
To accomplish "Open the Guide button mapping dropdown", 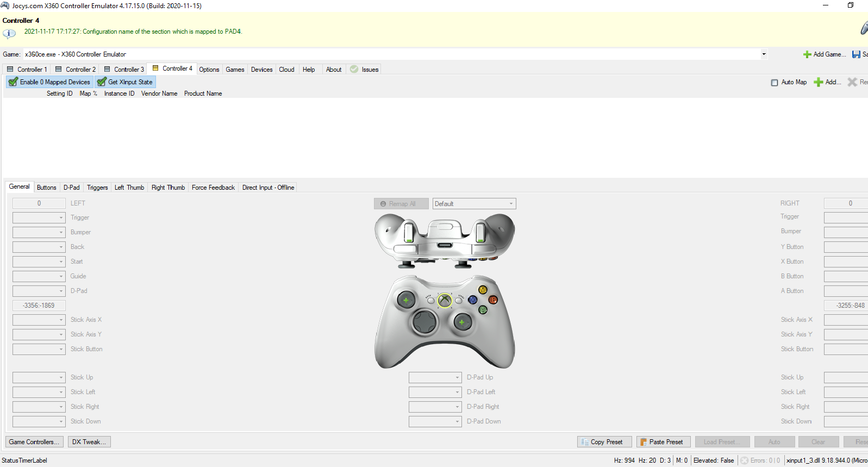I will tap(39, 276).
